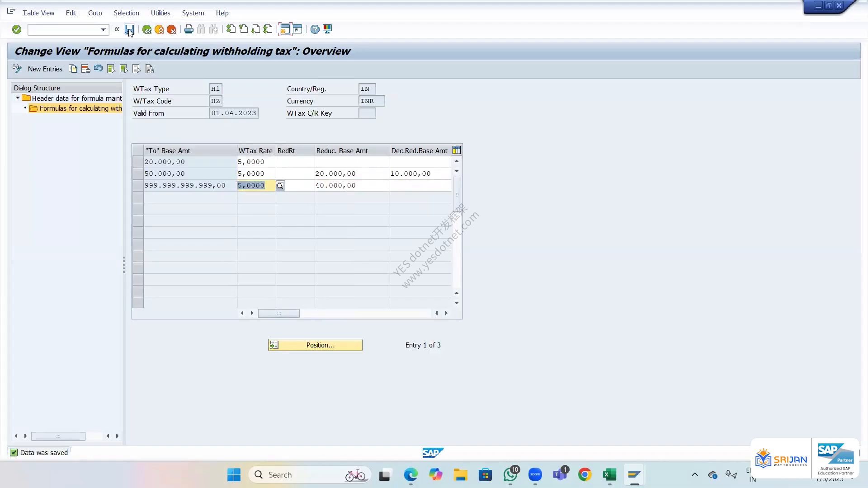
Task: Click the green Back arrow icon
Action: (x=147, y=29)
